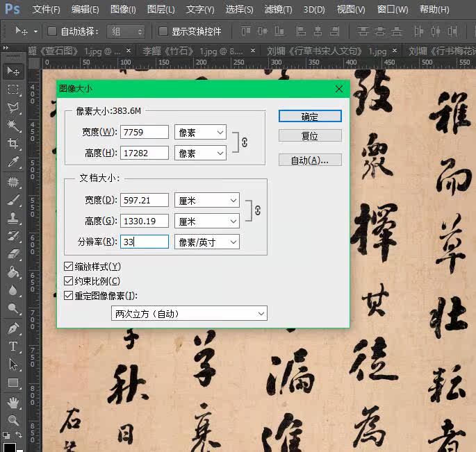This screenshot has height=452, width=476.
Task: Open the 组 auto-select dropdown
Action: pyautogui.click(x=126, y=31)
